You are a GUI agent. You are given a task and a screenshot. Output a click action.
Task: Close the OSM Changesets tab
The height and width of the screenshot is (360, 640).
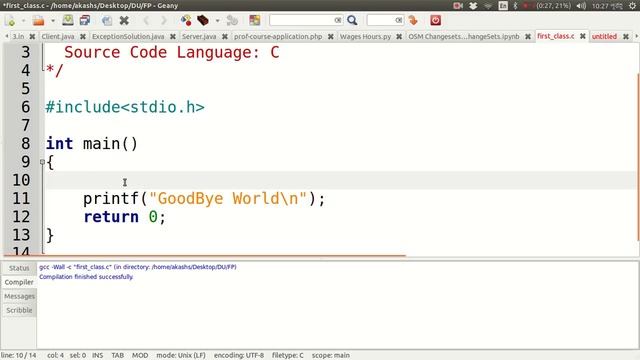[x=528, y=37]
